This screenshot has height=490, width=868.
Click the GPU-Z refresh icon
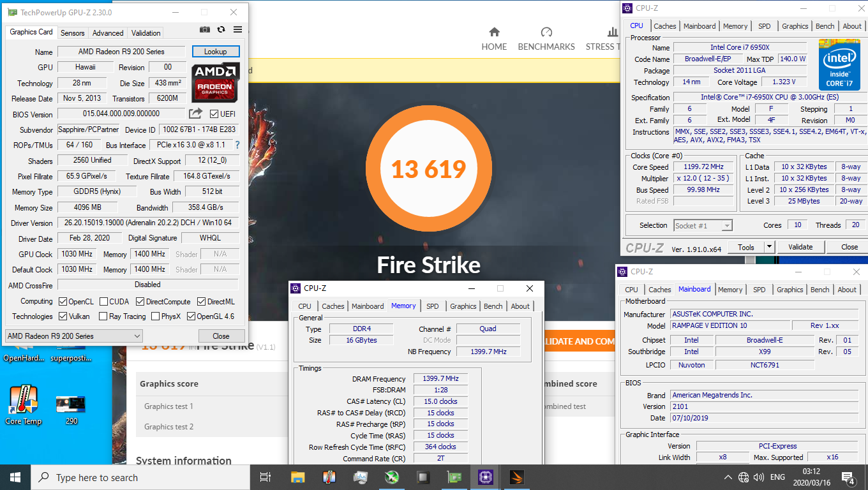coord(221,29)
